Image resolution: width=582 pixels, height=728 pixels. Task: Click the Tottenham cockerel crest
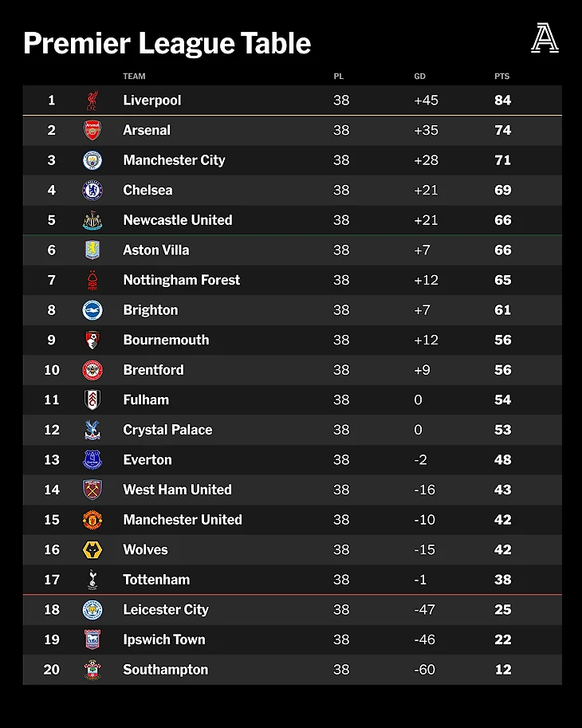tap(92, 580)
